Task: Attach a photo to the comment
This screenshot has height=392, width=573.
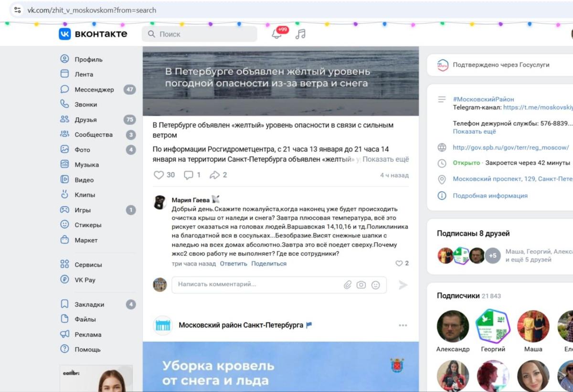Action: coord(361,285)
